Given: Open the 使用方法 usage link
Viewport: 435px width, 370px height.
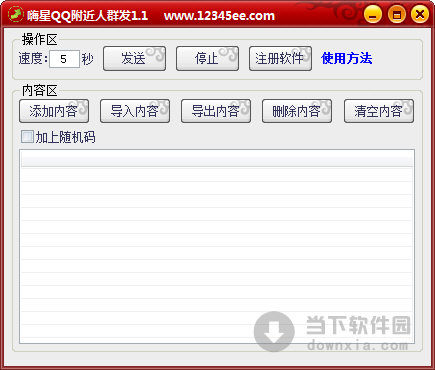Looking at the screenshot, I should click(x=347, y=58).
